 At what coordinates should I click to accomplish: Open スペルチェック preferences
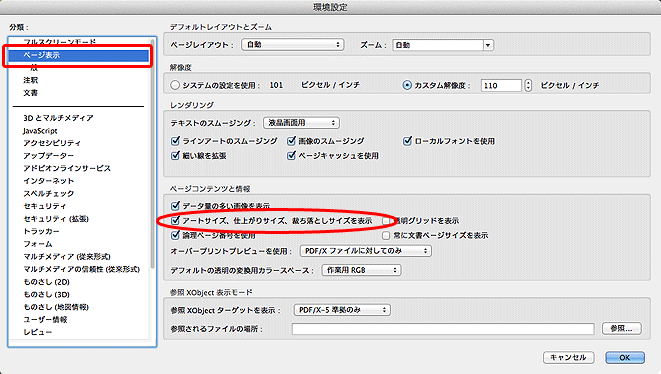click(48, 194)
